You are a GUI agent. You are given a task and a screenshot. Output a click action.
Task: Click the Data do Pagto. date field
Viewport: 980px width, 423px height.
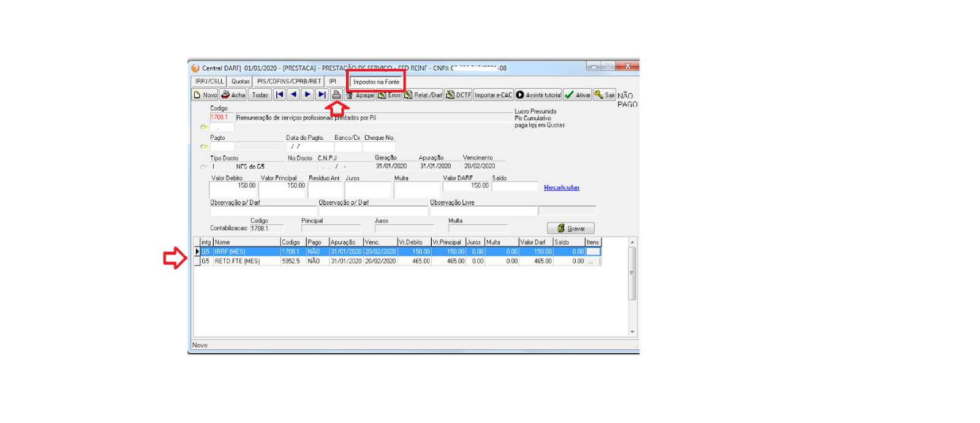(310, 147)
